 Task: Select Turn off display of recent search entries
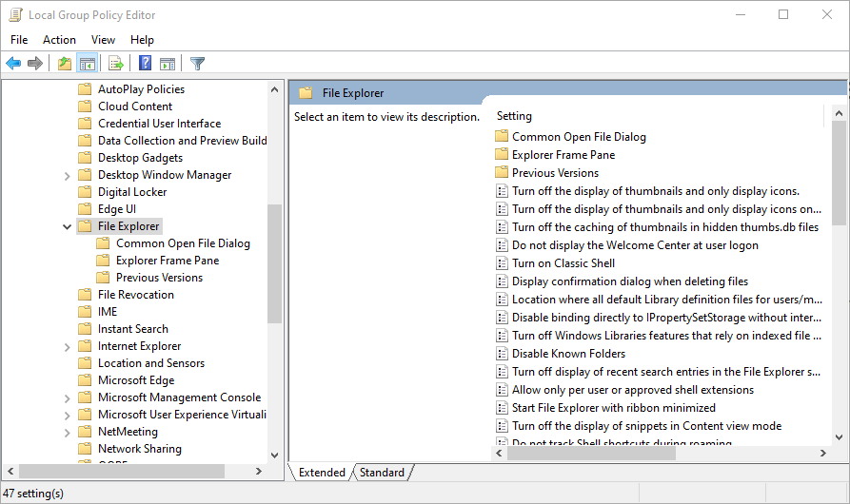pyautogui.click(x=666, y=372)
